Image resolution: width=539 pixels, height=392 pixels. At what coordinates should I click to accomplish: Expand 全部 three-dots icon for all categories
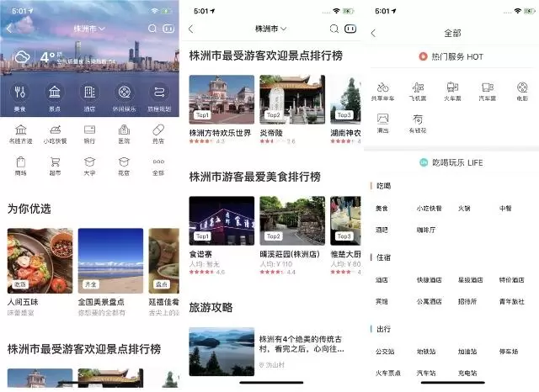[x=158, y=164]
